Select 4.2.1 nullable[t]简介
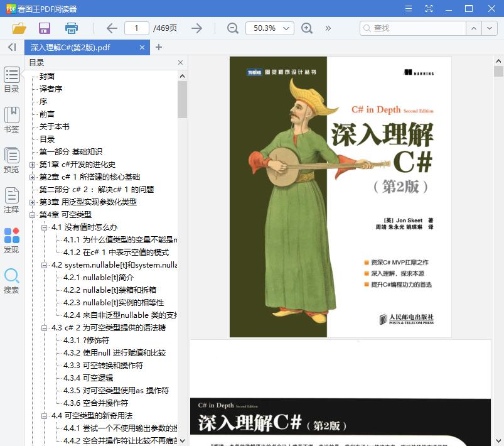 (99, 278)
